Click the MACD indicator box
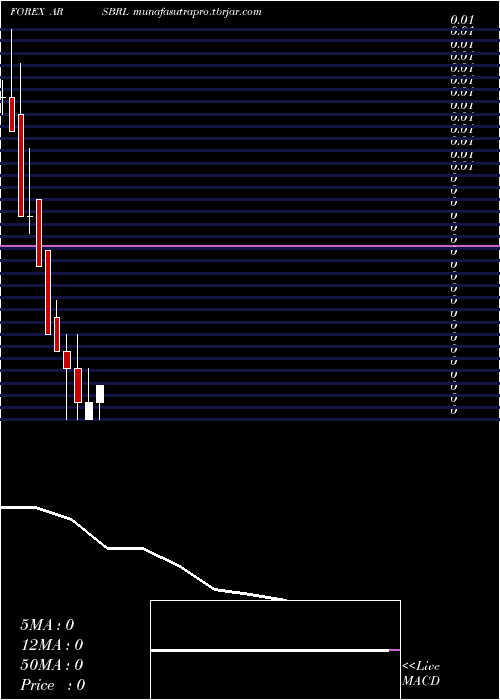Image resolution: width=500 pixels, height=700 pixels. [x=275, y=650]
